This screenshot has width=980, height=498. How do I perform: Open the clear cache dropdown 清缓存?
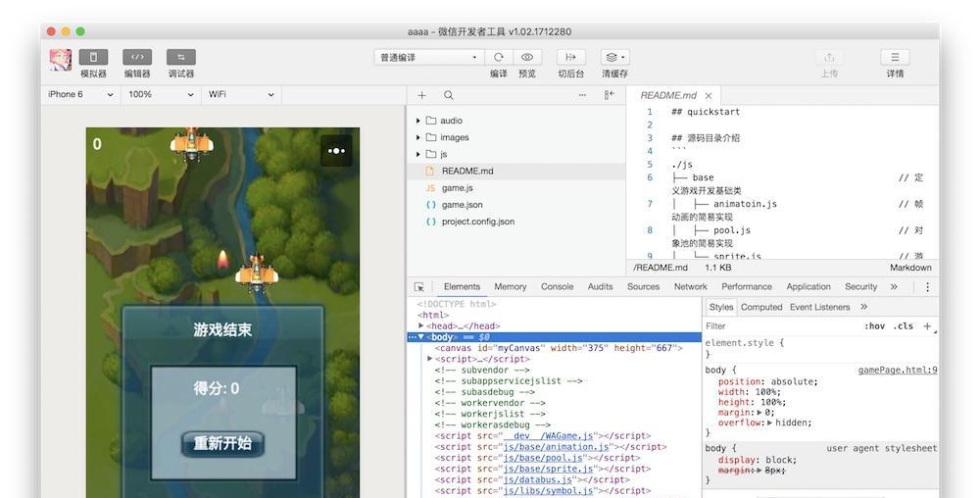(x=615, y=57)
